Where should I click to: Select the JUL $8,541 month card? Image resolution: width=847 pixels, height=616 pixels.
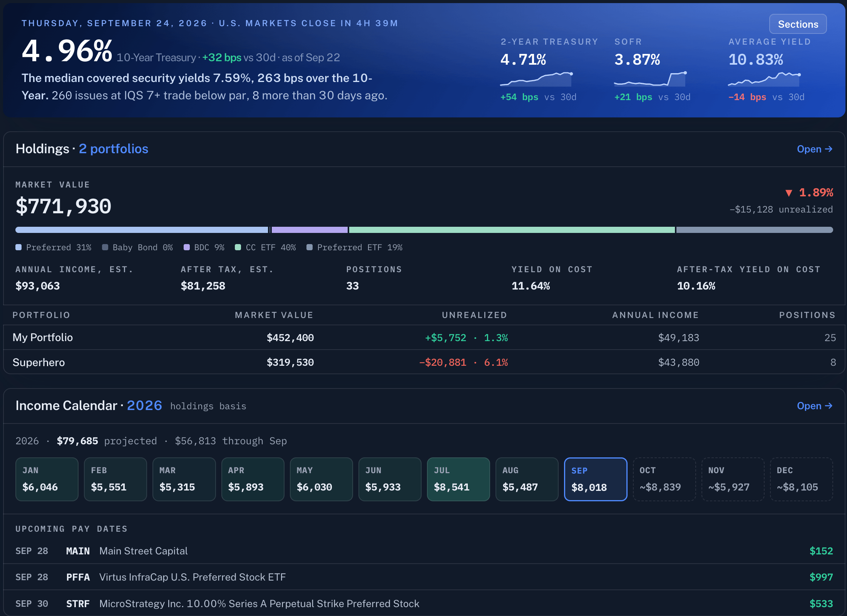point(459,479)
